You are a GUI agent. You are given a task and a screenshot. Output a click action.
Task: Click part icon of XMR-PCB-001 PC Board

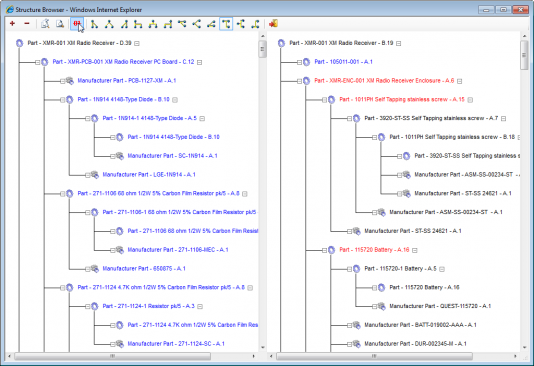pos(45,62)
